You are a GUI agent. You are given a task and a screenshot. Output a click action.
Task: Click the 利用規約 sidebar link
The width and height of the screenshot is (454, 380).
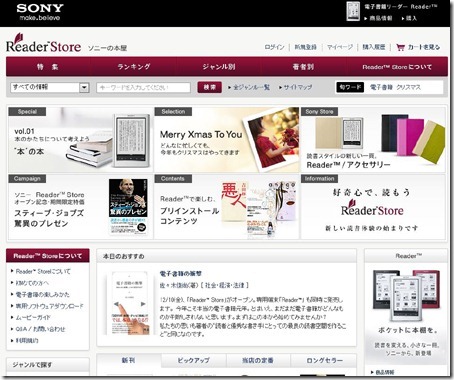pyautogui.click(x=27, y=340)
